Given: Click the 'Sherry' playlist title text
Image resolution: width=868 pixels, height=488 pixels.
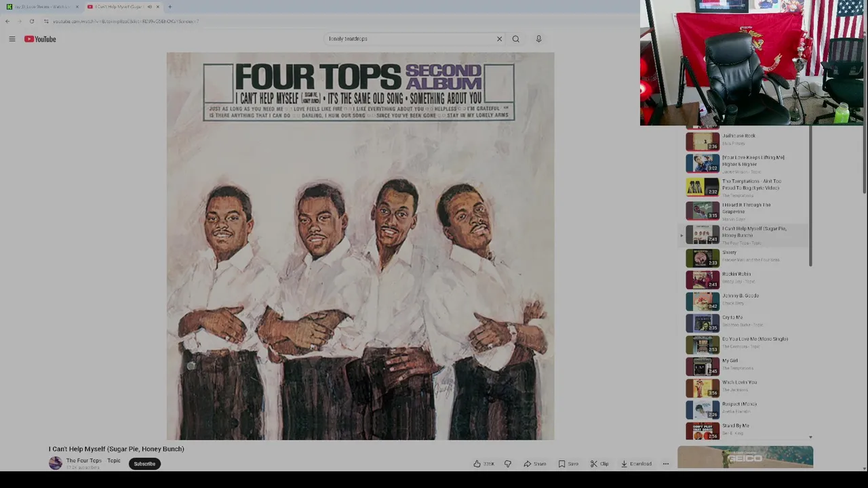Looking at the screenshot, I should [x=729, y=252].
